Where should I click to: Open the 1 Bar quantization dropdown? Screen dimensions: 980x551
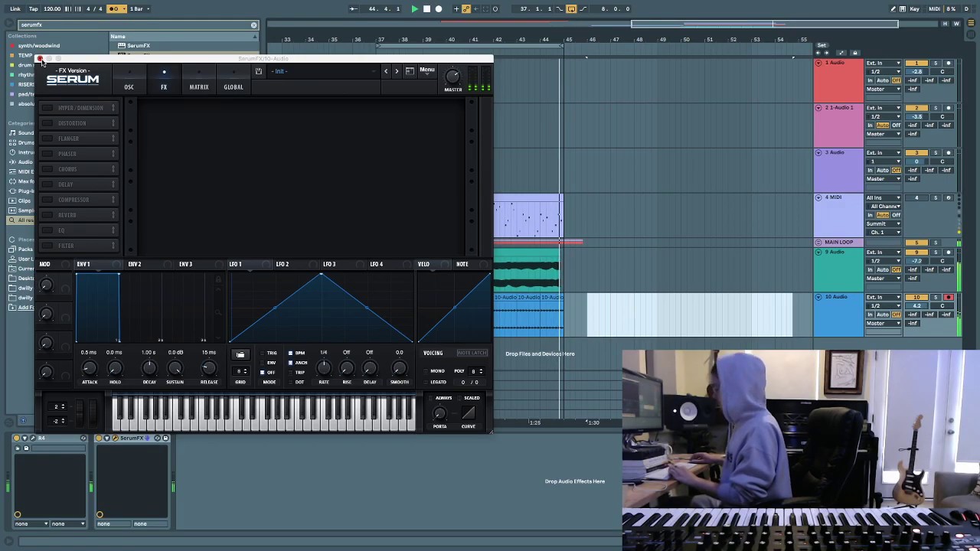coord(138,8)
